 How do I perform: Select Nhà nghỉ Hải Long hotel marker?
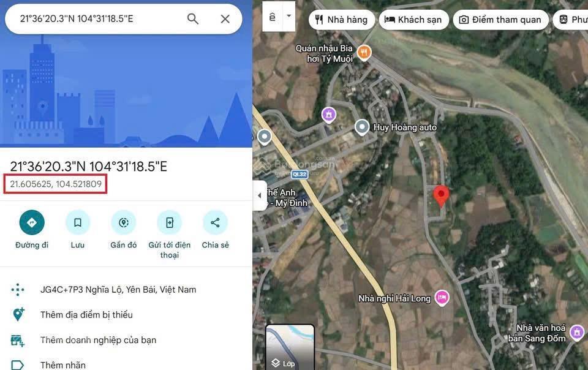pyautogui.click(x=442, y=298)
